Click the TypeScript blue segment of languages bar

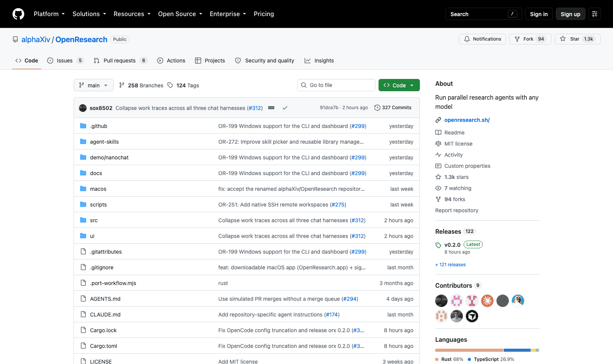pyautogui.click(x=517, y=350)
